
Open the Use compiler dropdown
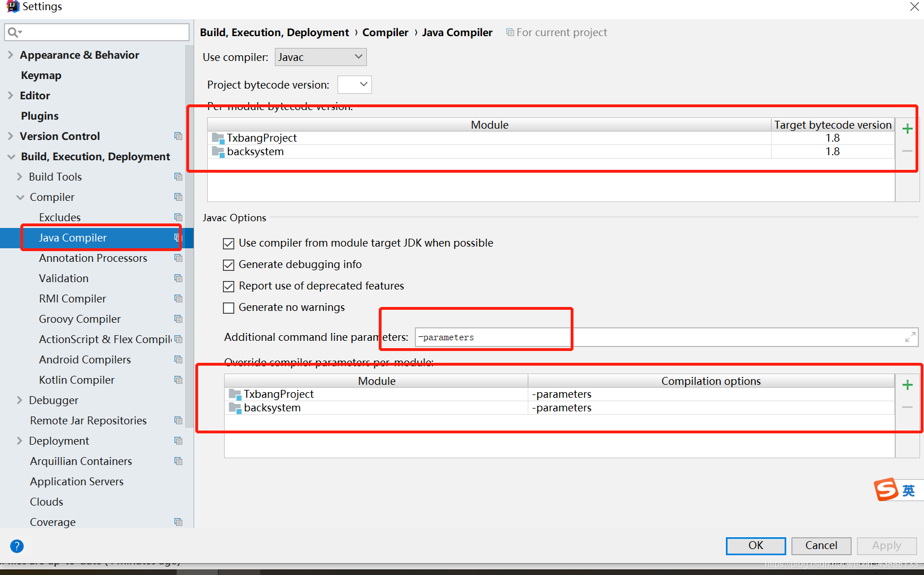[x=321, y=57]
